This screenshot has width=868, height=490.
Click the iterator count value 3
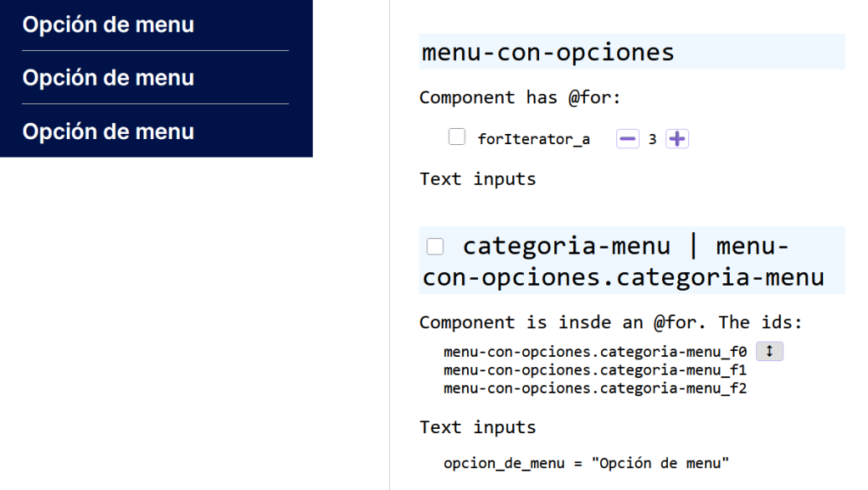point(653,139)
